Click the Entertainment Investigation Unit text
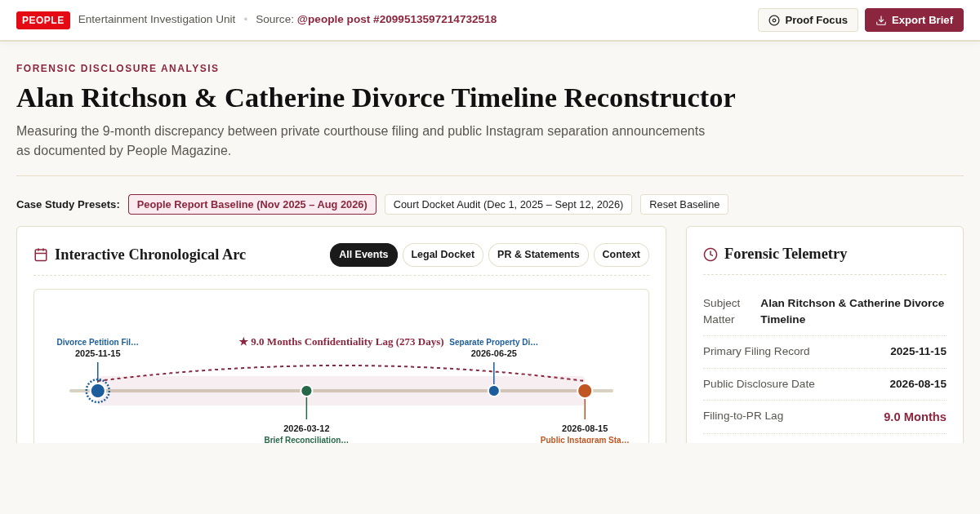980x514 pixels. pyautogui.click(x=157, y=20)
